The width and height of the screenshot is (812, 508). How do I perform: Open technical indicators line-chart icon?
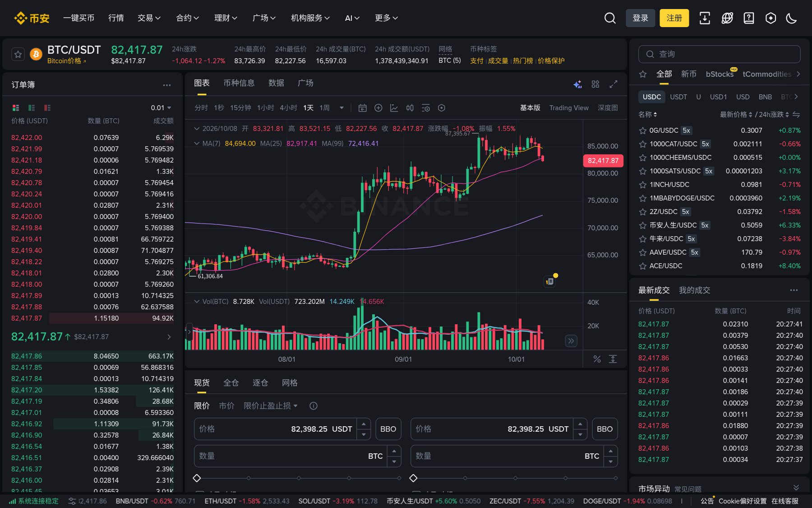pos(394,108)
